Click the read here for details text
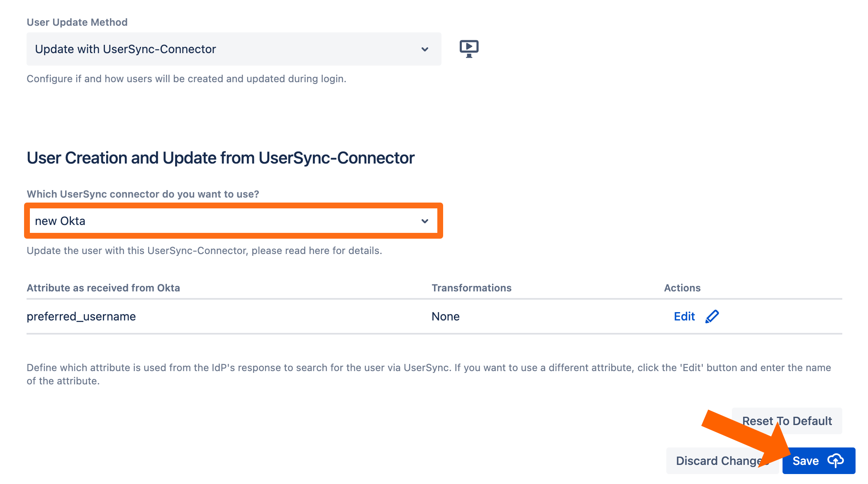The height and width of the screenshot is (484, 868). pos(333,250)
